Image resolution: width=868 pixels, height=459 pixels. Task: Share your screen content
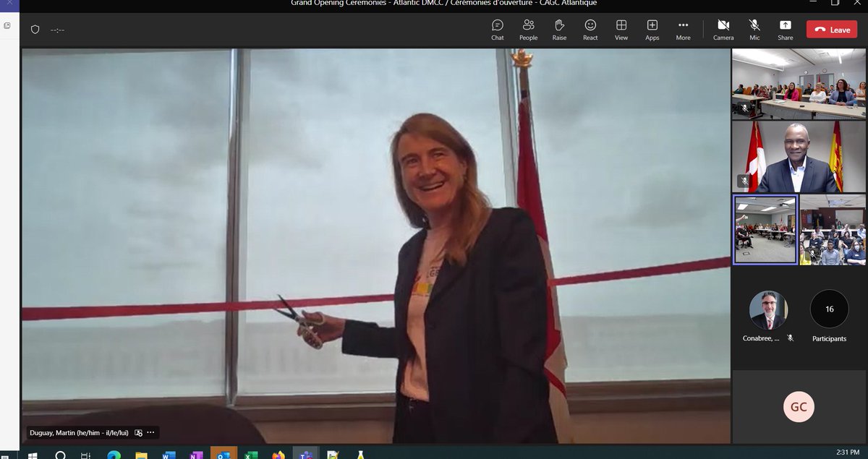click(786, 30)
